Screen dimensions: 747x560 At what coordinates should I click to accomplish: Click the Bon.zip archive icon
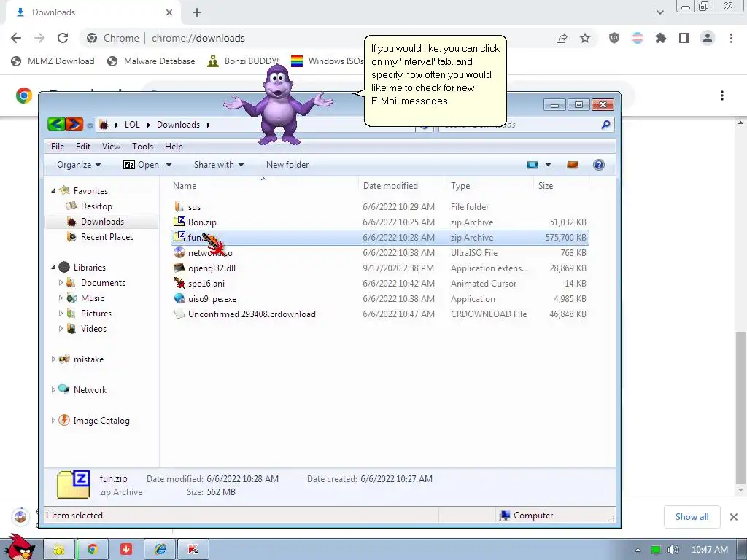tap(179, 222)
